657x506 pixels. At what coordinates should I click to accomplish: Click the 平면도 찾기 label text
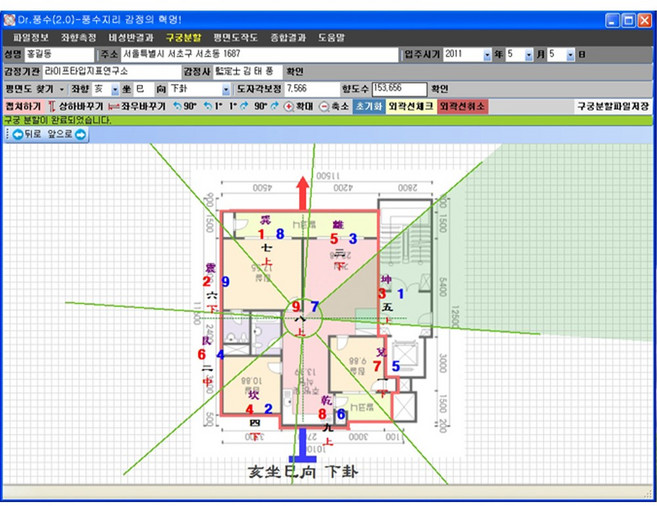pyautogui.click(x=29, y=89)
